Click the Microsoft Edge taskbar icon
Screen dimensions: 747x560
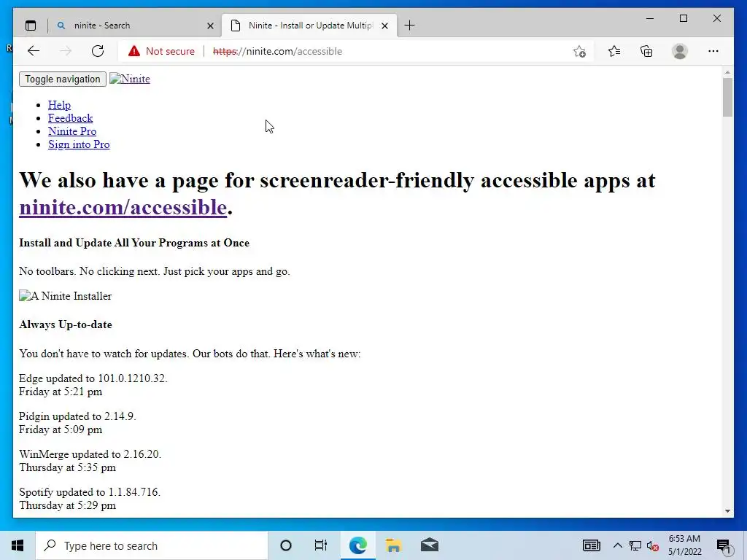[x=357, y=545]
